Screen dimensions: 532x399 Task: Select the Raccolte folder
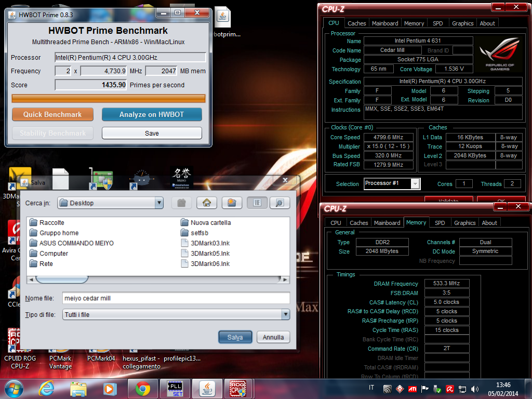pos(47,222)
